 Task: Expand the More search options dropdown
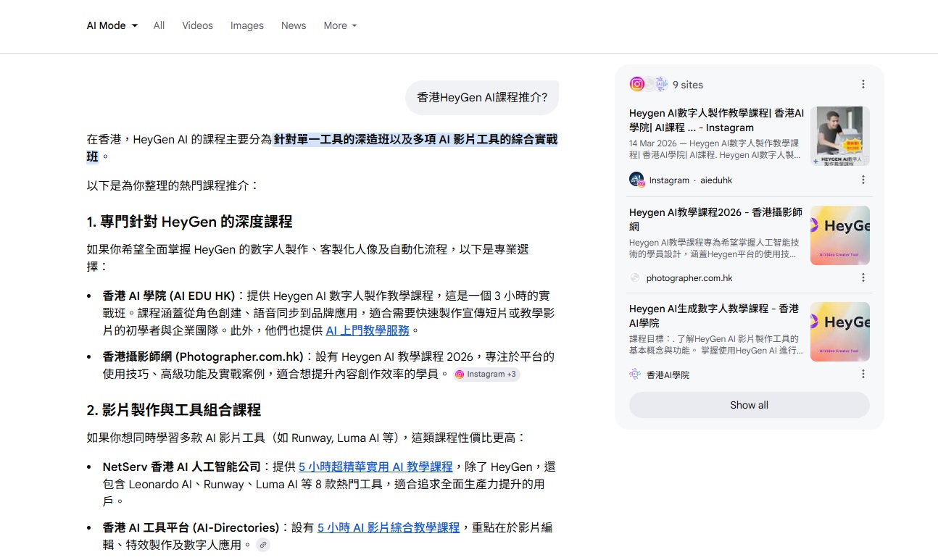click(x=340, y=25)
